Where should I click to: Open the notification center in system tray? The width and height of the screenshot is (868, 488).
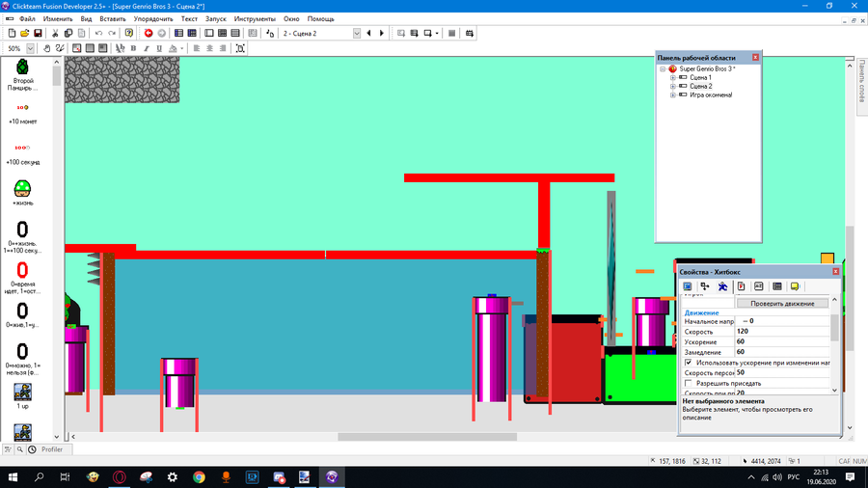tap(851, 477)
